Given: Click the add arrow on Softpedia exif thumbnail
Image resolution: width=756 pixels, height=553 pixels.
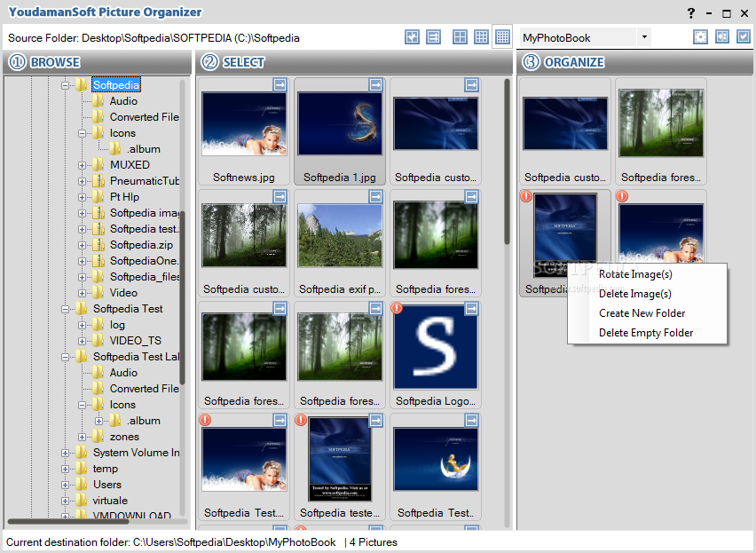Looking at the screenshot, I should click(375, 197).
